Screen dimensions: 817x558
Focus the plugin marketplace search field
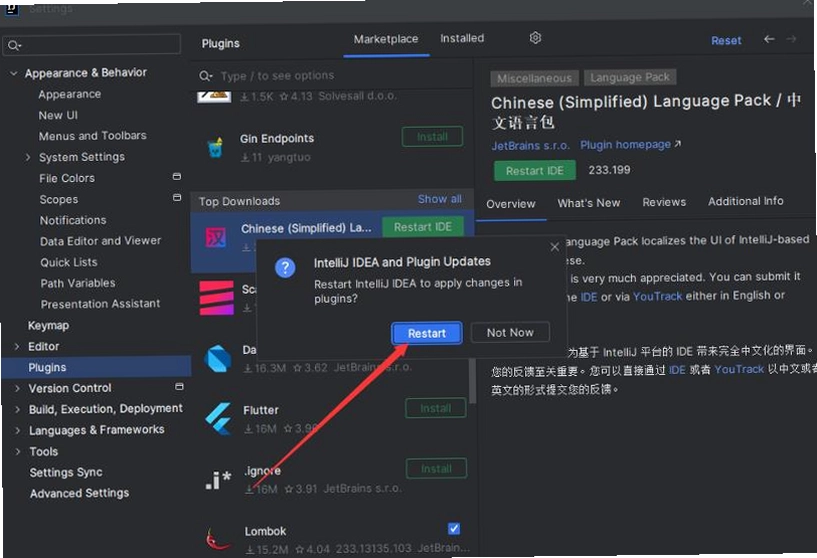coord(332,76)
